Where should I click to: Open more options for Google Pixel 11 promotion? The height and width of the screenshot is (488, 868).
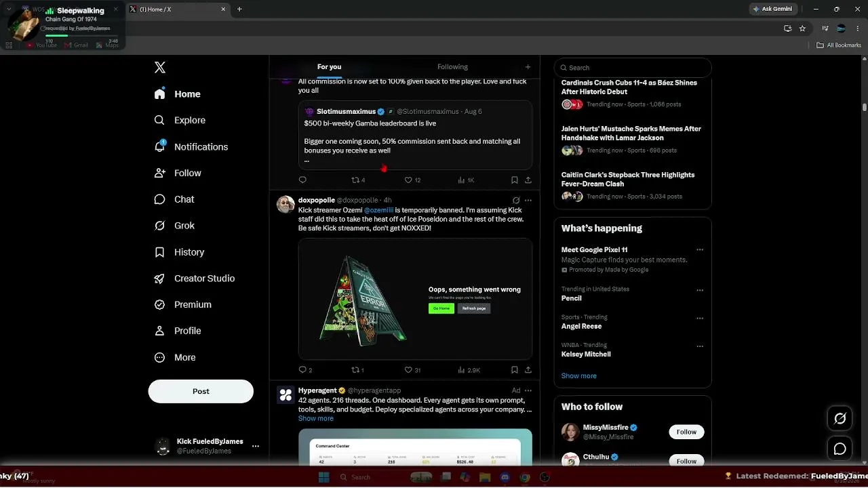700,250
